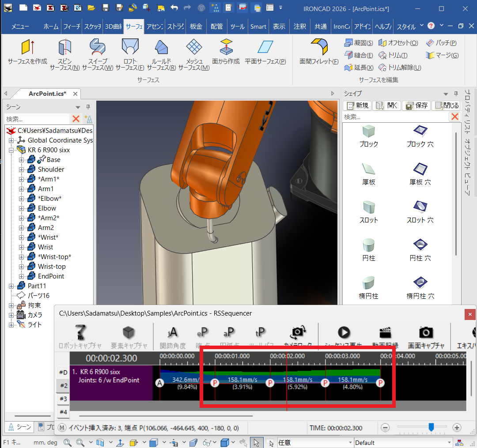Viewport: 477px width, 448px height.
Task: Play the sequence with Sequence Play button
Action: [x=344, y=332]
